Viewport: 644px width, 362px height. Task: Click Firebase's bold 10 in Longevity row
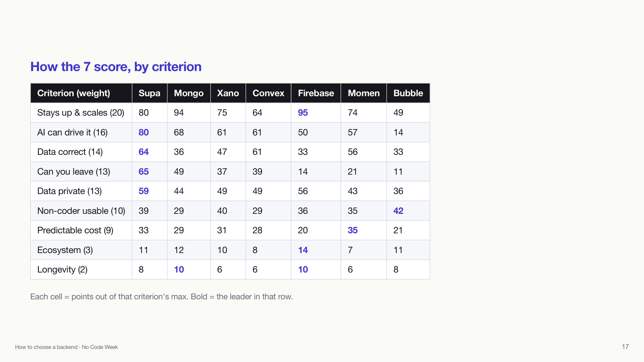pos(303,269)
